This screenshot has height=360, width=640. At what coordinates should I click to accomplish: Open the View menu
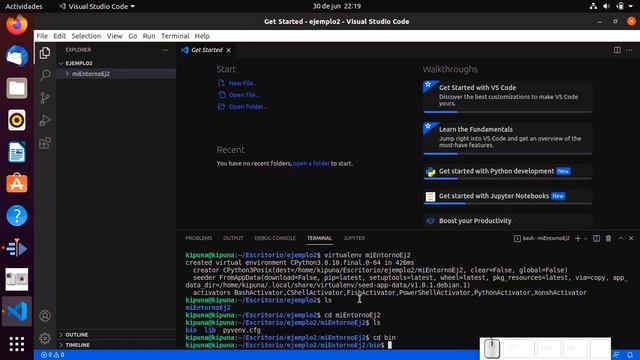pyautogui.click(x=115, y=36)
